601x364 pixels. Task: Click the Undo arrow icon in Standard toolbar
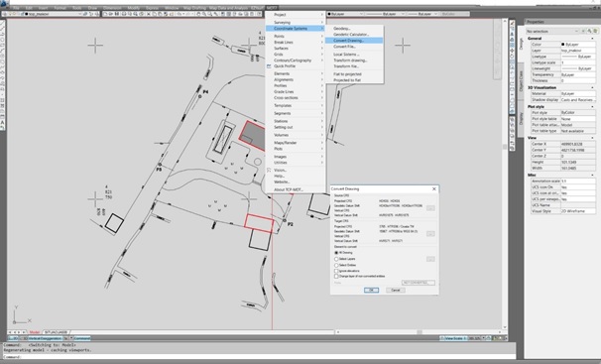[x=179, y=14]
